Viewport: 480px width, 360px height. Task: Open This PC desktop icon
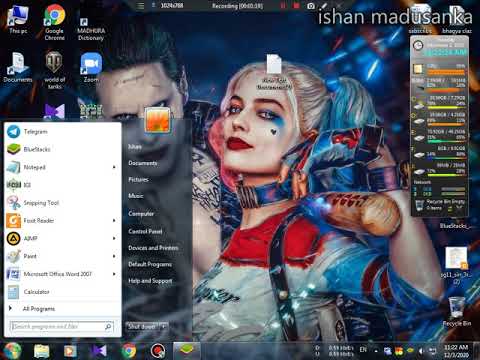(18, 20)
